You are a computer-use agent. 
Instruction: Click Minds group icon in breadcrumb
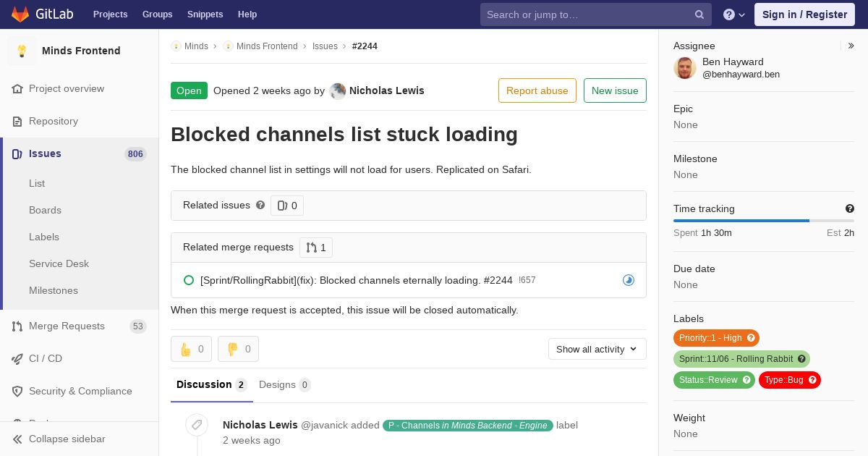click(176, 46)
